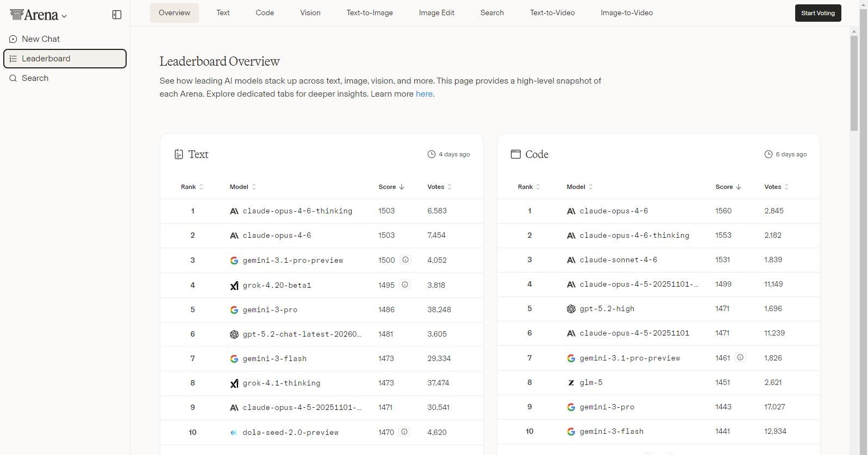
Task: Click the clock icon beside '6 days ago'
Action: pyautogui.click(x=769, y=154)
